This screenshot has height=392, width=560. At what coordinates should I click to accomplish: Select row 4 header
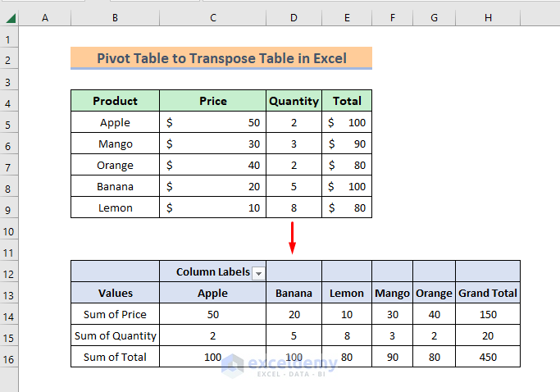pyautogui.click(x=9, y=102)
